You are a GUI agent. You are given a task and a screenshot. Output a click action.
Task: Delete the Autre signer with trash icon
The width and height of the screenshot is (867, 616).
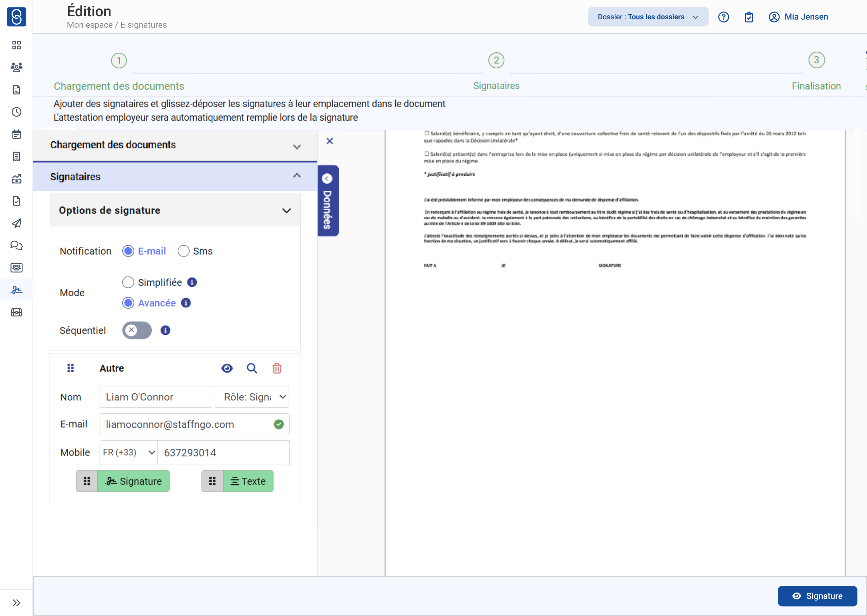pyautogui.click(x=277, y=368)
